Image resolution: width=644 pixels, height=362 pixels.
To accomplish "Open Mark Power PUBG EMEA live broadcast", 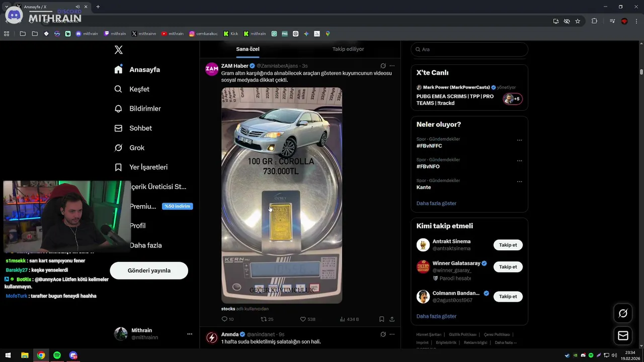I will 469,96.
